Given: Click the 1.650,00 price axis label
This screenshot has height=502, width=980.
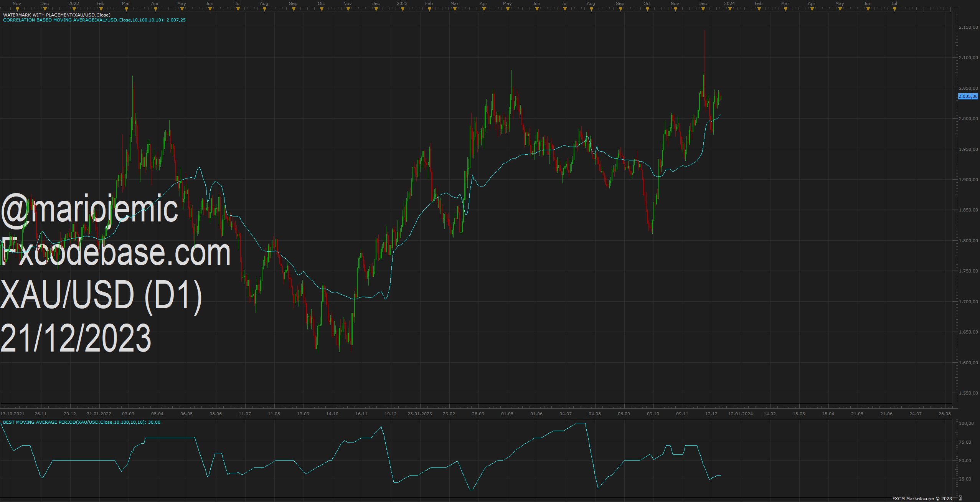Looking at the screenshot, I should click(x=968, y=332).
